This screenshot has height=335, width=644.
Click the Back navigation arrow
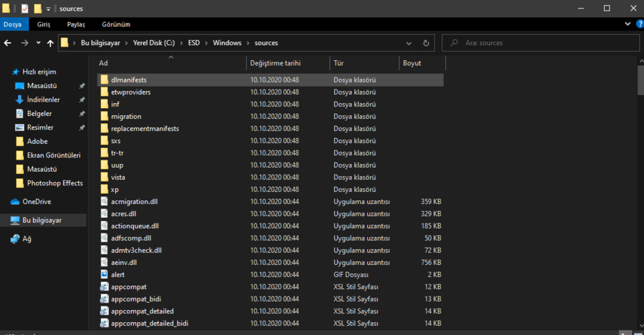click(8, 43)
